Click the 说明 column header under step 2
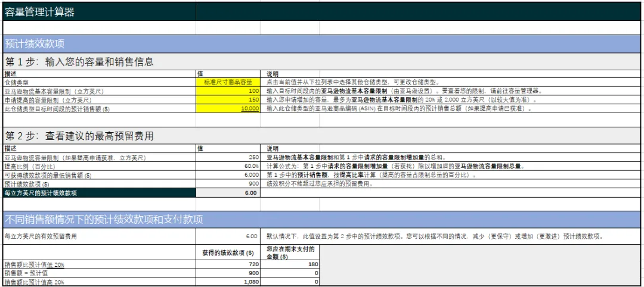 (273, 148)
